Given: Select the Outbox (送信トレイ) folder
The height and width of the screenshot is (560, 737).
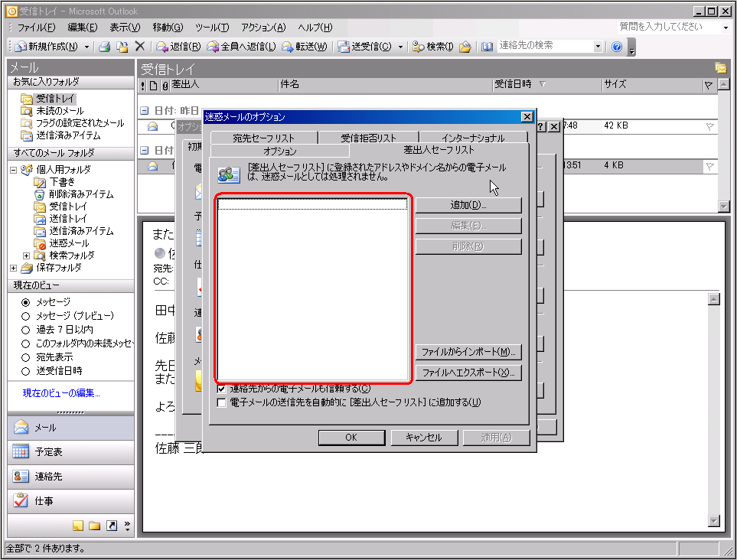Looking at the screenshot, I should [67, 219].
